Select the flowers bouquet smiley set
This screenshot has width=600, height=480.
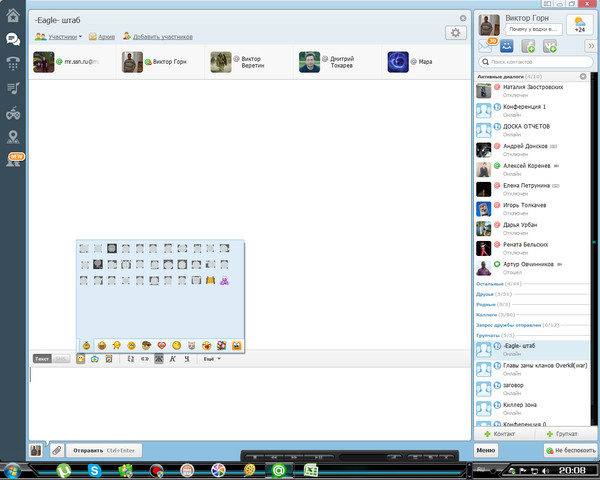pyautogui.click(x=221, y=346)
